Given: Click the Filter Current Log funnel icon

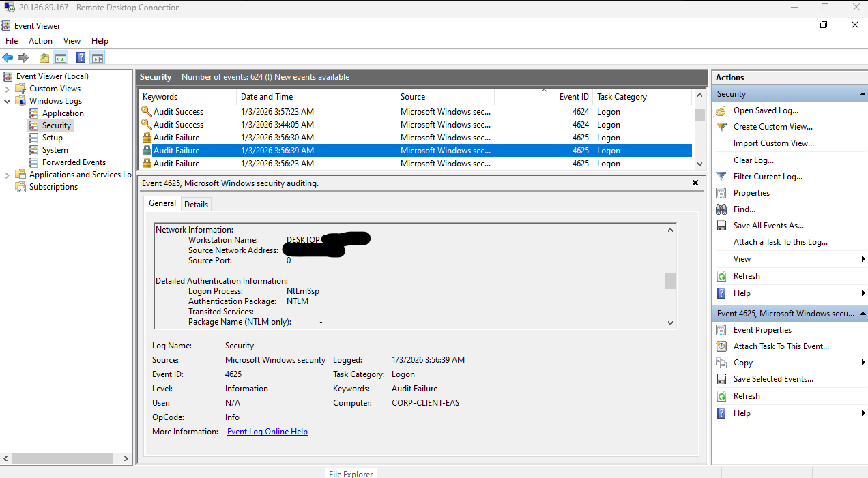Looking at the screenshot, I should (721, 177).
